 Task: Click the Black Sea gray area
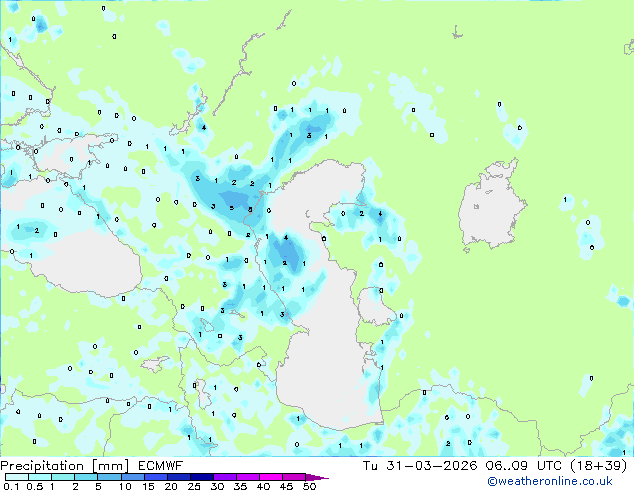87,263
